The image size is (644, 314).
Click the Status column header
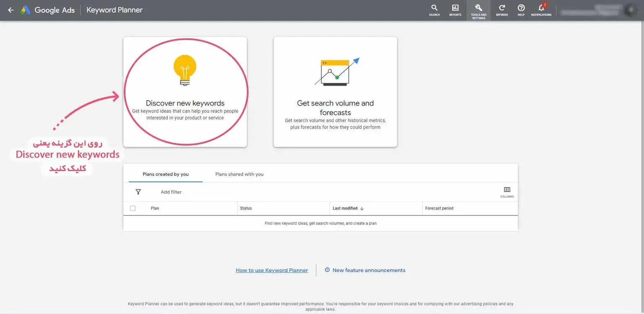pos(246,208)
